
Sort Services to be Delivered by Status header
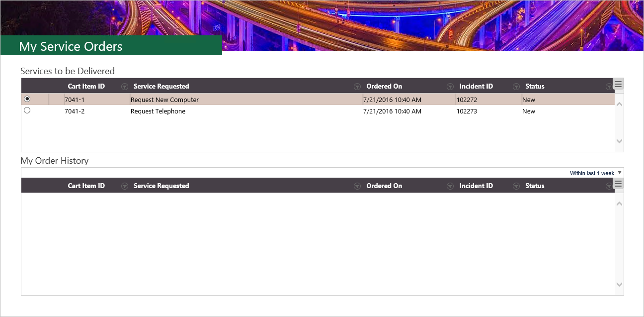coord(535,87)
